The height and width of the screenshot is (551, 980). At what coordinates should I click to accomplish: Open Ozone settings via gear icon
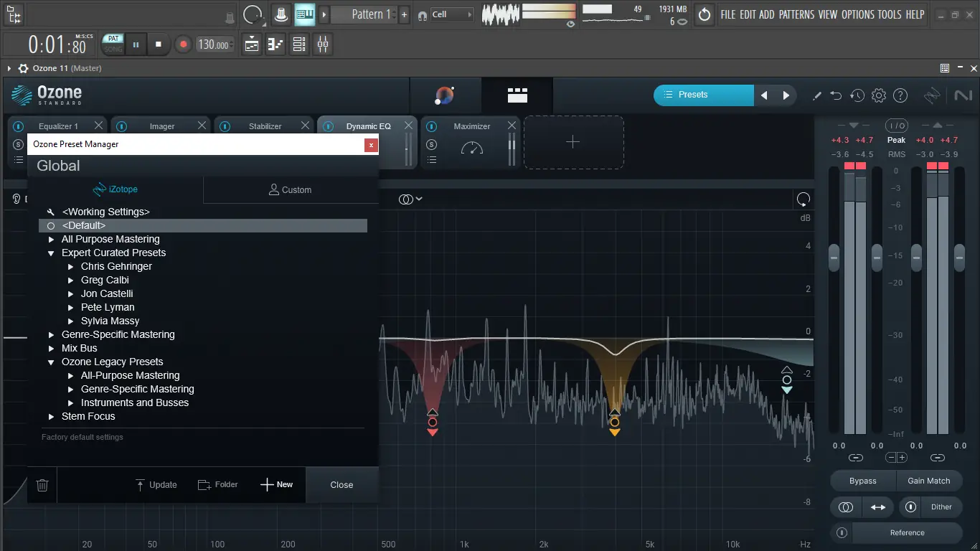[x=878, y=95]
